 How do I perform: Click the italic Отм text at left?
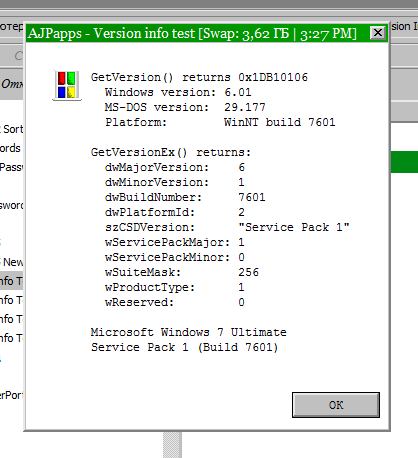click(x=12, y=83)
